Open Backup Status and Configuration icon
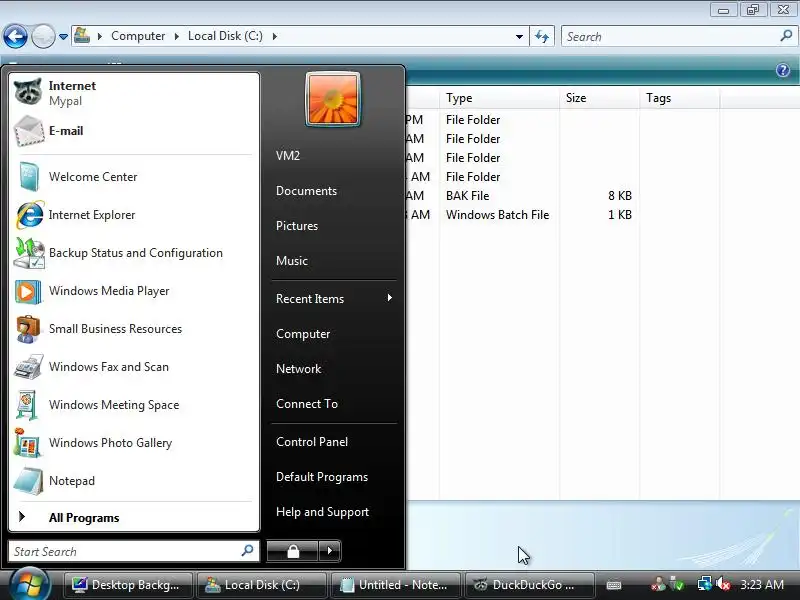800x600 pixels. (x=29, y=253)
